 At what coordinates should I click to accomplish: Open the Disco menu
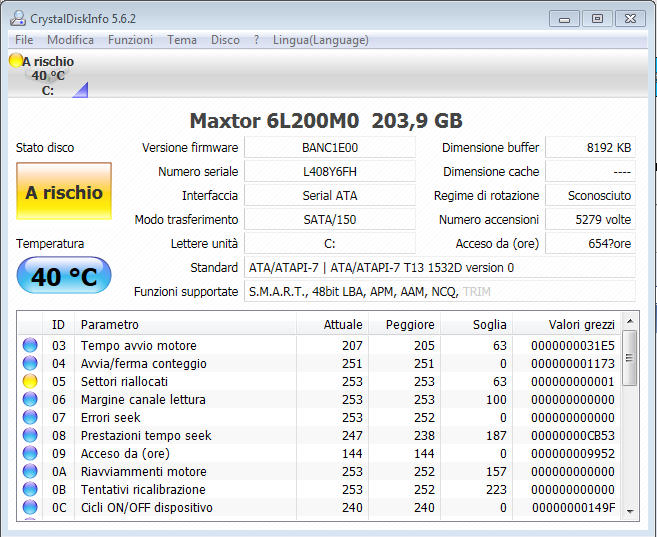pos(225,40)
